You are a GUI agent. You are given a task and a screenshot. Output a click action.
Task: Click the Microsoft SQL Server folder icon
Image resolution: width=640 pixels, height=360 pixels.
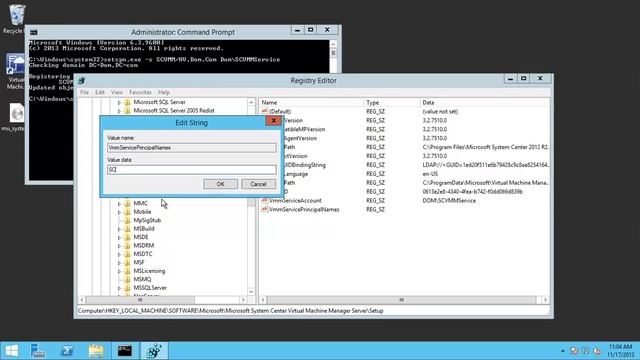[127, 102]
